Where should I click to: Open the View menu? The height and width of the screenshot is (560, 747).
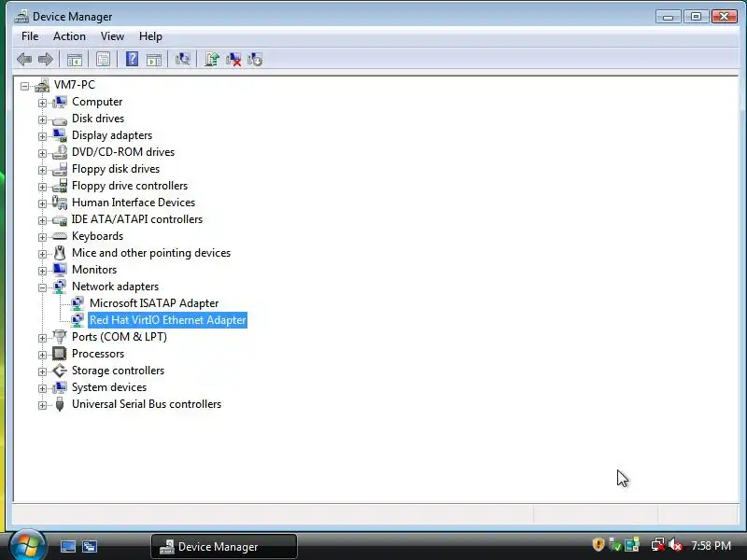click(112, 36)
